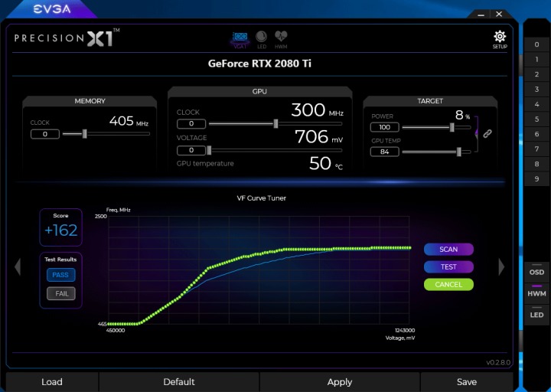Viewport: 551px width, 392px height.
Task: Apply the current settings
Action: pyautogui.click(x=340, y=382)
